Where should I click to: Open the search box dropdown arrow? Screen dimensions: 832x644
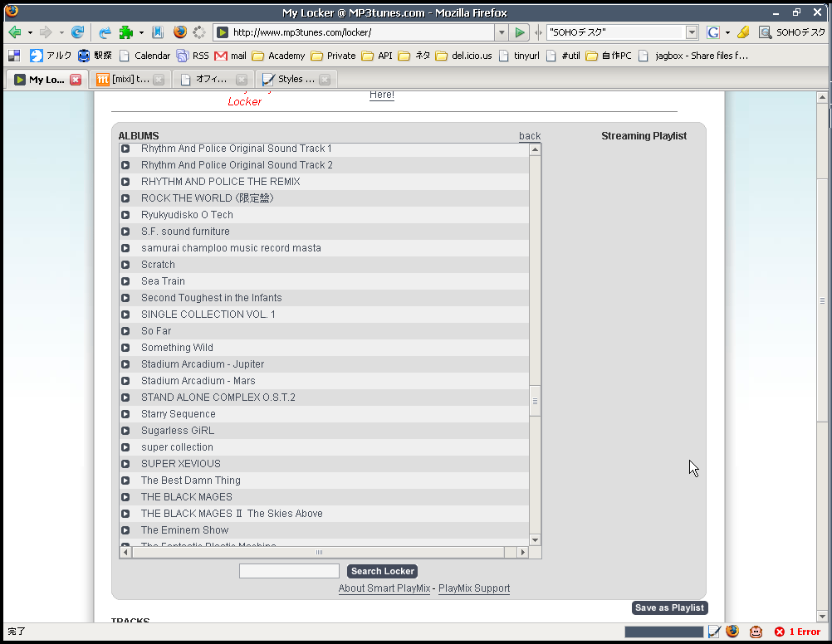tap(692, 33)
